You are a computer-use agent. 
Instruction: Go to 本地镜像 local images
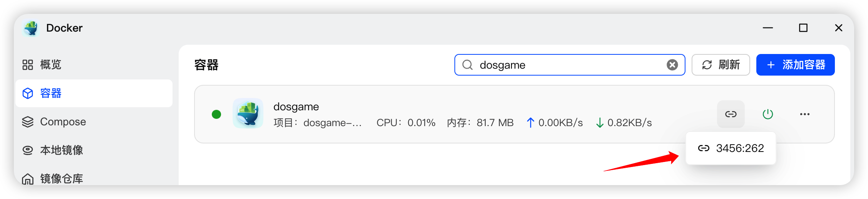[61, 150]
